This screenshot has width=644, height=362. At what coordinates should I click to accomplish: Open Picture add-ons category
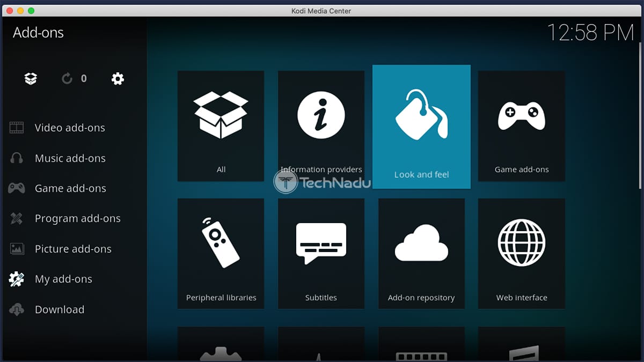click(74, 249)
